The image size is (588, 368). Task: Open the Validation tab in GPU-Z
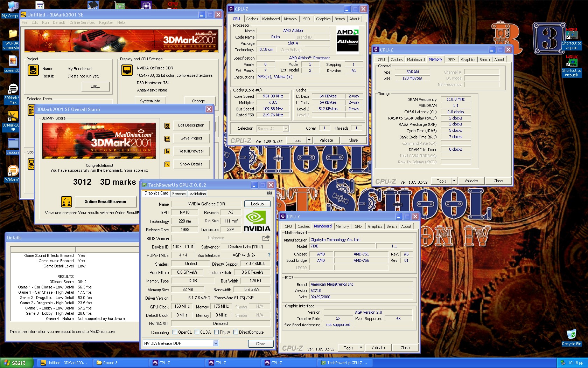click(198, 193)
